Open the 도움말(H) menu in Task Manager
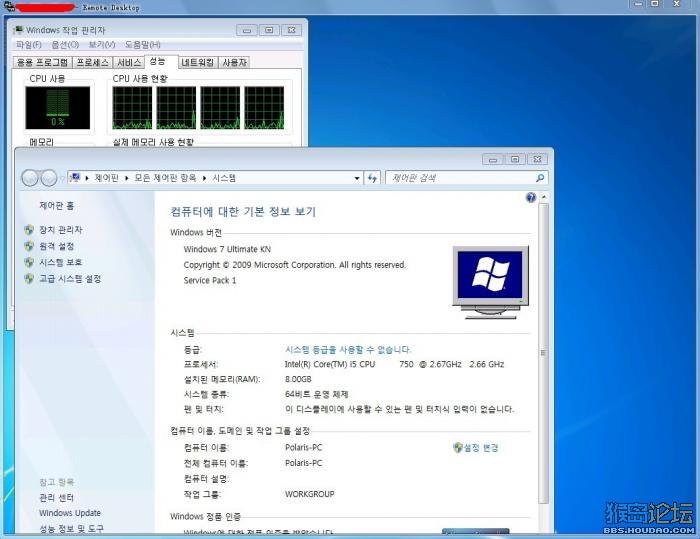The width and height of the screenshot is (700, 539). pyautogui.click(x=142, y=45)
